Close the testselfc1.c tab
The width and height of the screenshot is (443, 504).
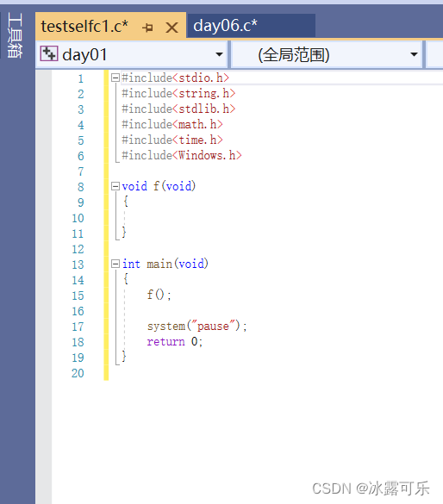[x=172, y=28]
